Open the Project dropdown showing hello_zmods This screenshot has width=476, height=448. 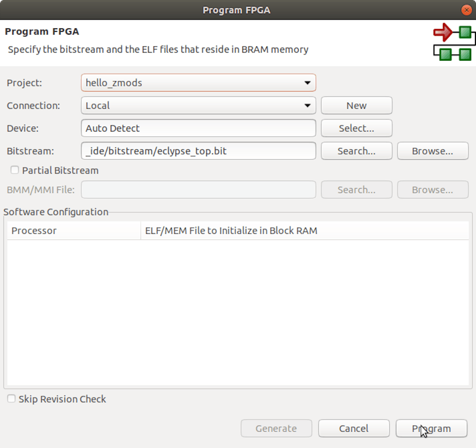198,83
